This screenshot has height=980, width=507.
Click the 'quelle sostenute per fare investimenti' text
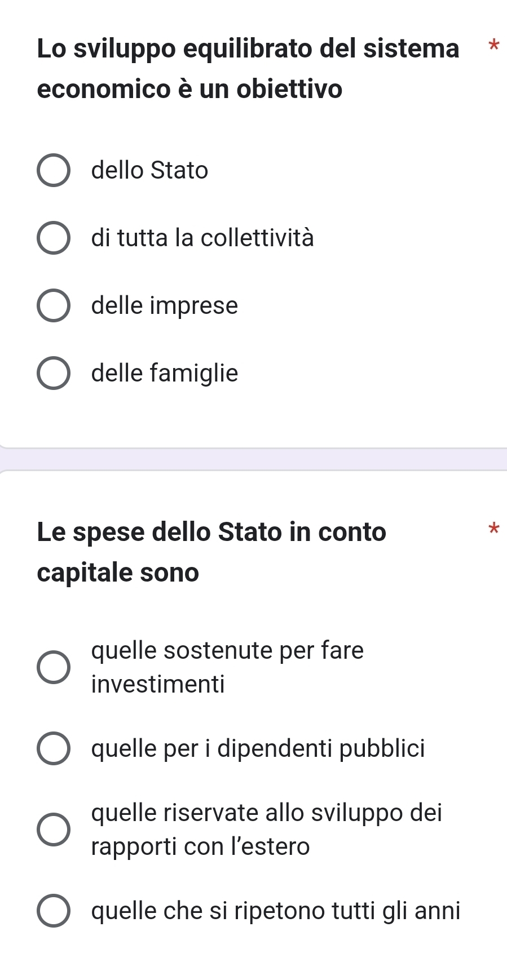click(227, 667)
